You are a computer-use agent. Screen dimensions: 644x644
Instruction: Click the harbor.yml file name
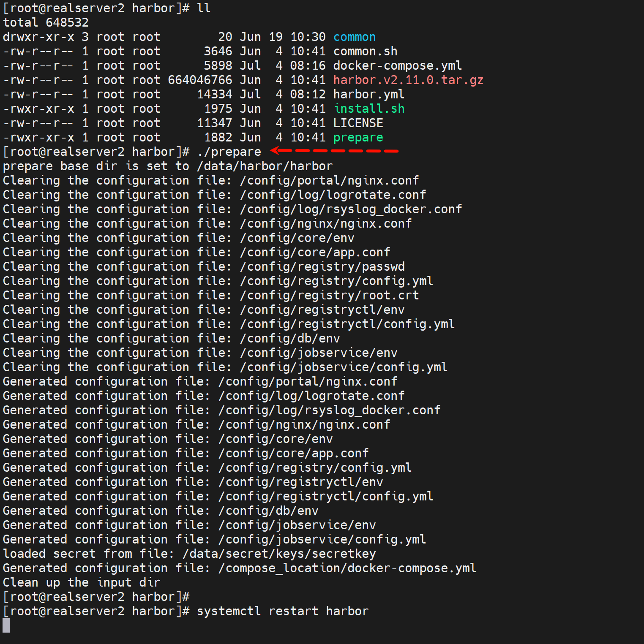coord(368,95)
